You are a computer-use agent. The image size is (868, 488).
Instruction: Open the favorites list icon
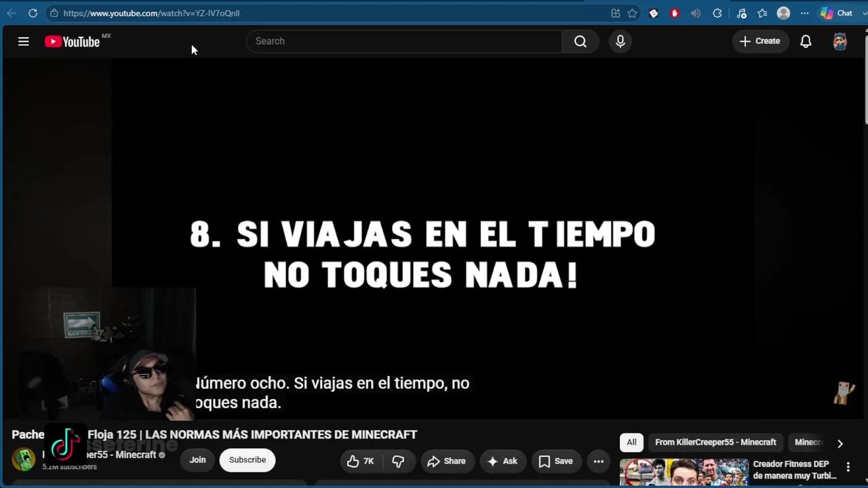(x=762, y=13)
